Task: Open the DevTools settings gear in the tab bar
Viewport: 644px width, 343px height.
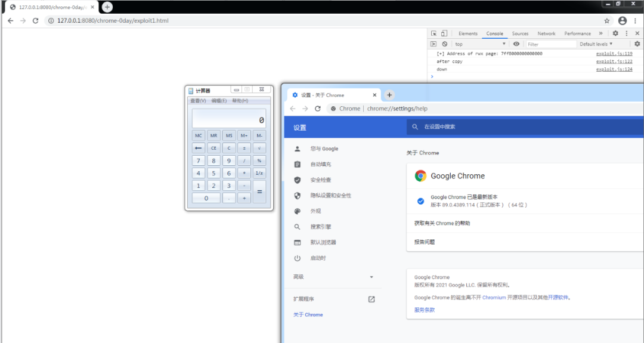Action: [x=615, y=33]
